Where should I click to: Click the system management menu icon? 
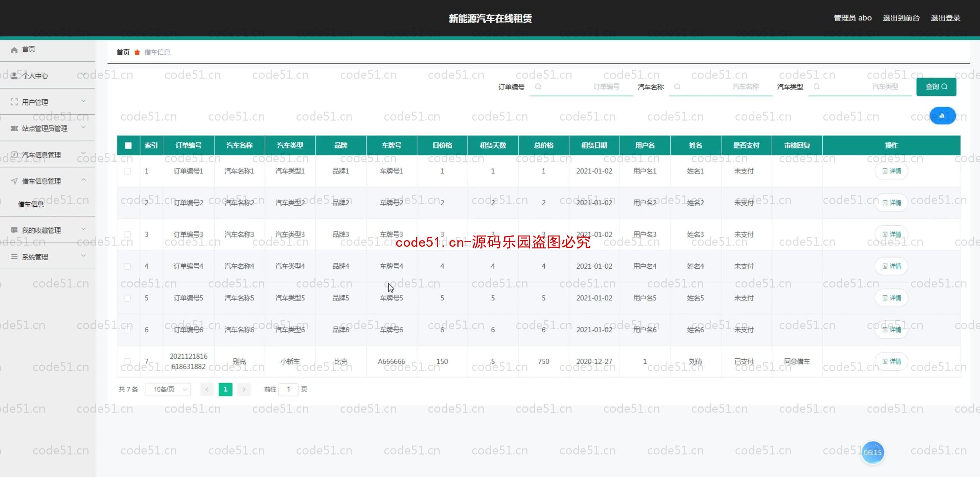click(x=14, y=257)
